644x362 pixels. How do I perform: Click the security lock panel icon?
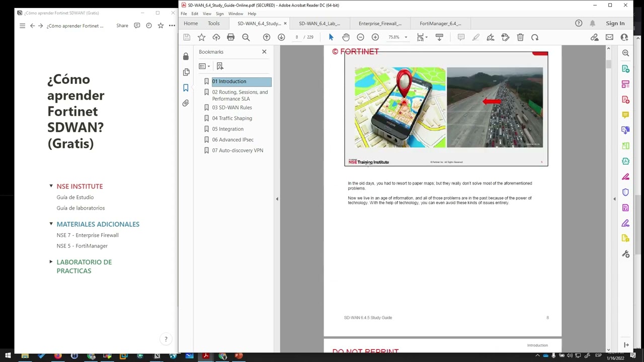[x=186, y=56]
